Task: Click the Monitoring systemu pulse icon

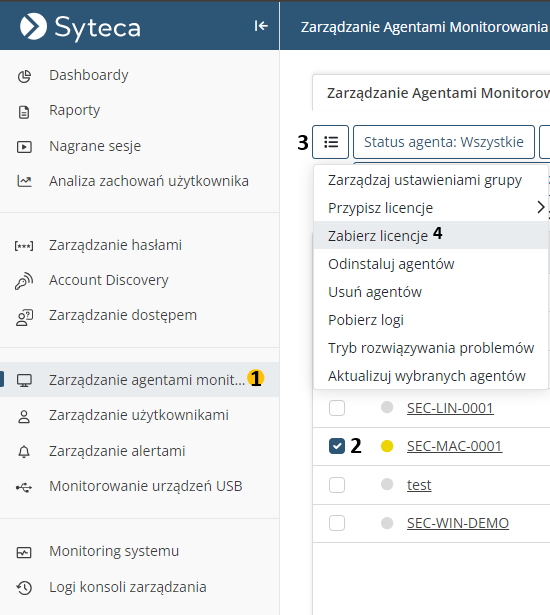Action: tap(24, 552)
